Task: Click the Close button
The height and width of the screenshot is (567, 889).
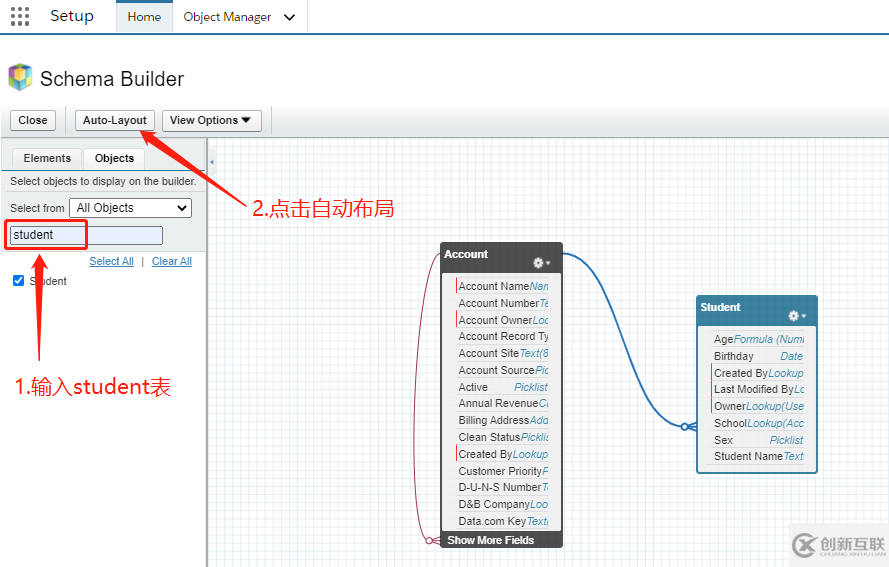Action: (x=33, y=120)
